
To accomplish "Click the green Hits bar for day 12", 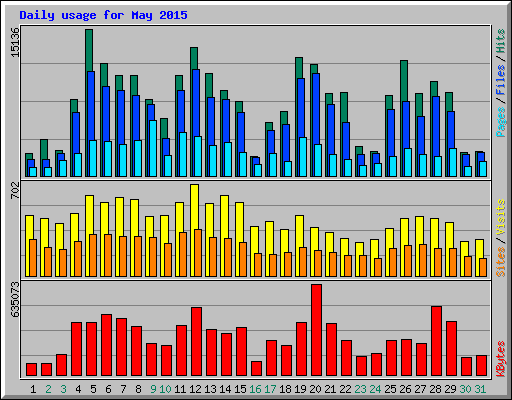I will [194, 58].
